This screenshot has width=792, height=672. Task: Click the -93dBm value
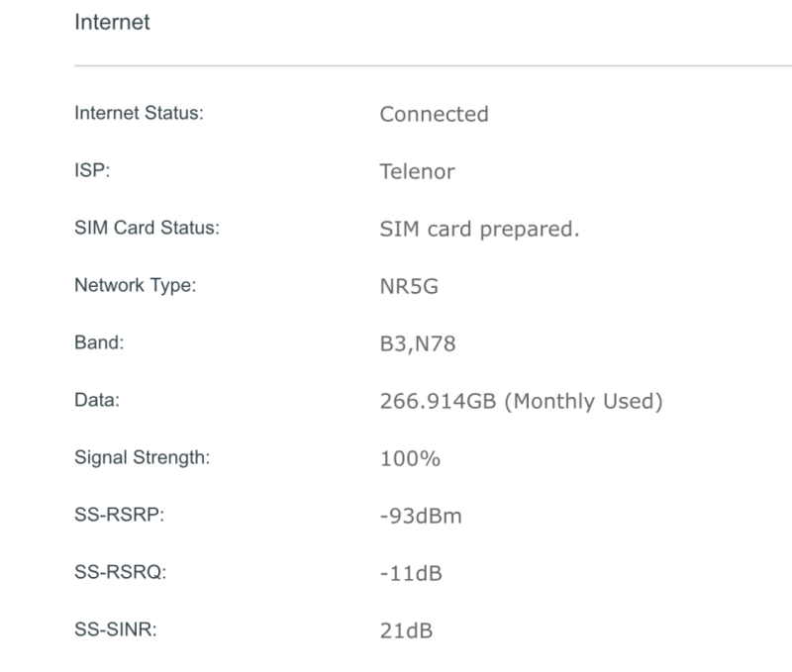point(421,516)
